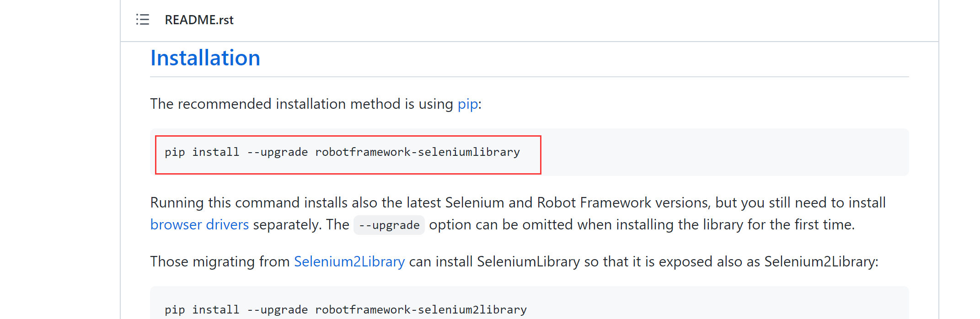
Task: Click "pip install" at start of first command
Action: (x=202, y=152)
